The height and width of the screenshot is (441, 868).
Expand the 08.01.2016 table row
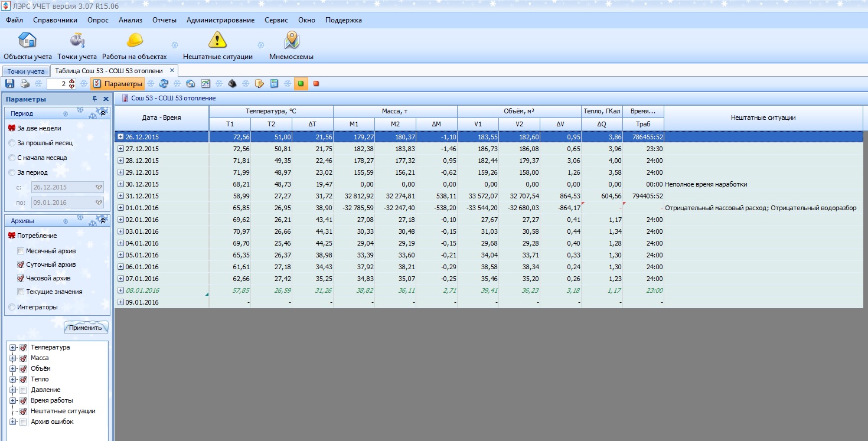(120, 290)
